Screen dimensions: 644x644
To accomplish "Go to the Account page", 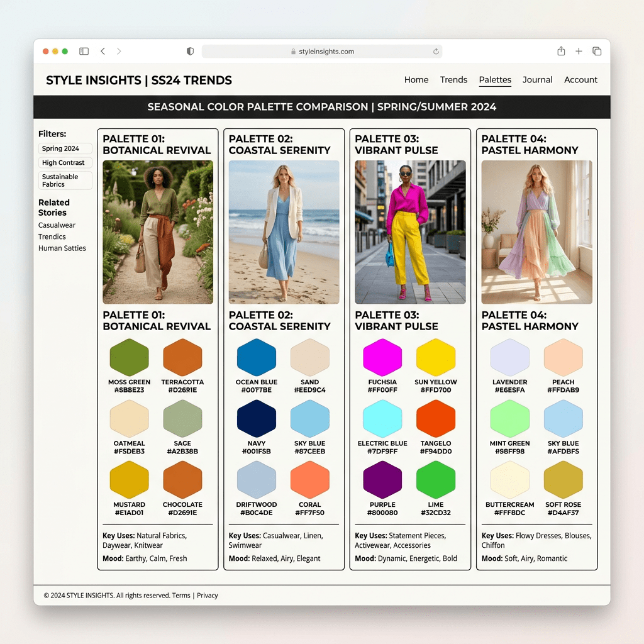I will click(580, 80).
